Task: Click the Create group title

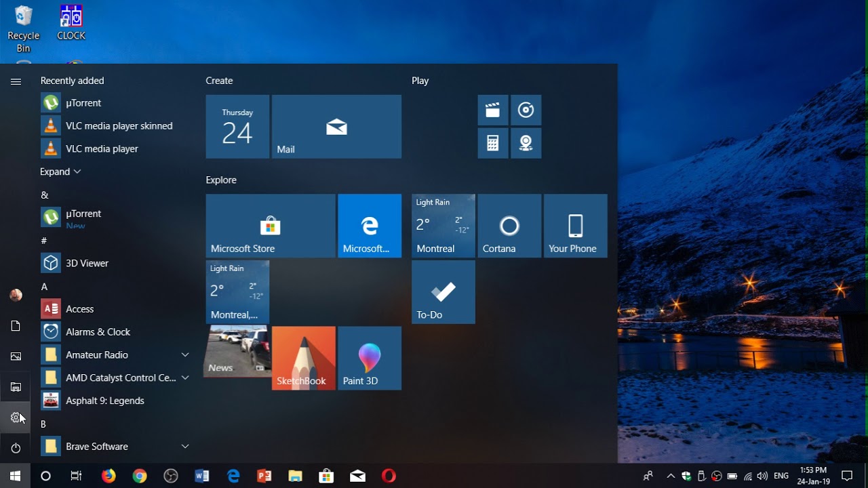Action: click(x=219, y=81)
